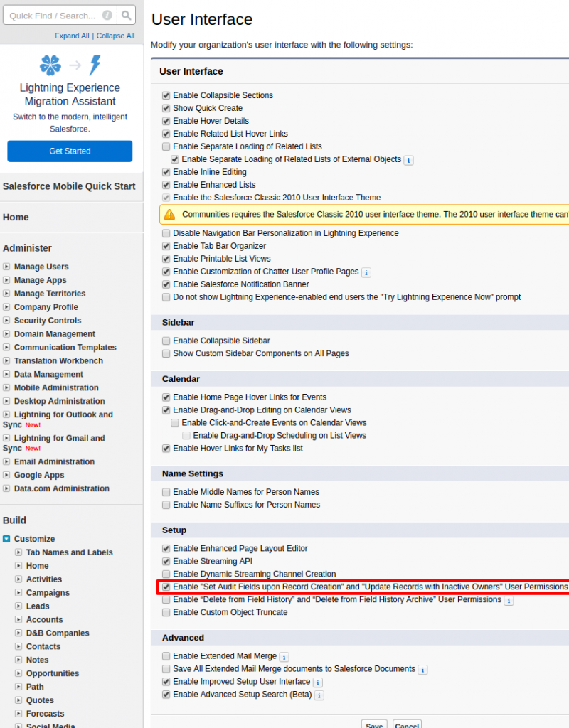Open Forecasts under Customize
The image size is (569, 728).
coord(45,714)
